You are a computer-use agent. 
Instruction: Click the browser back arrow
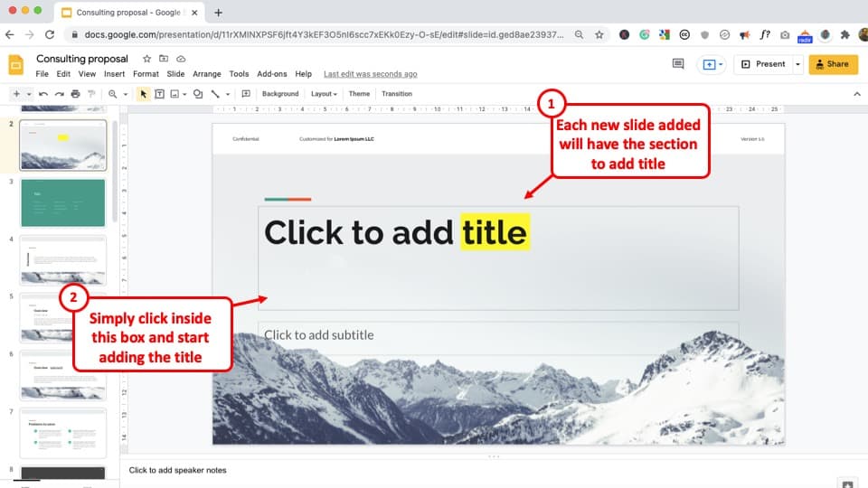click(9, 35)
